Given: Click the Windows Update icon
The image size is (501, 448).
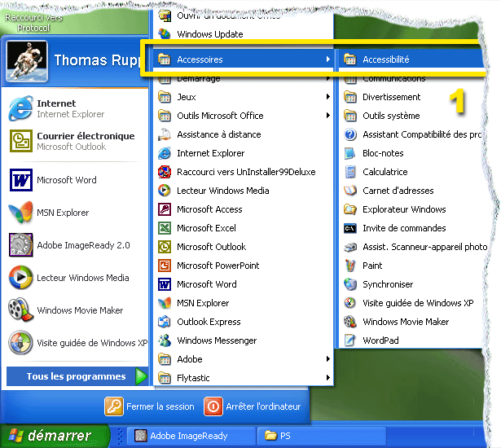Looking at the screenshot, I should pos(165,34).
